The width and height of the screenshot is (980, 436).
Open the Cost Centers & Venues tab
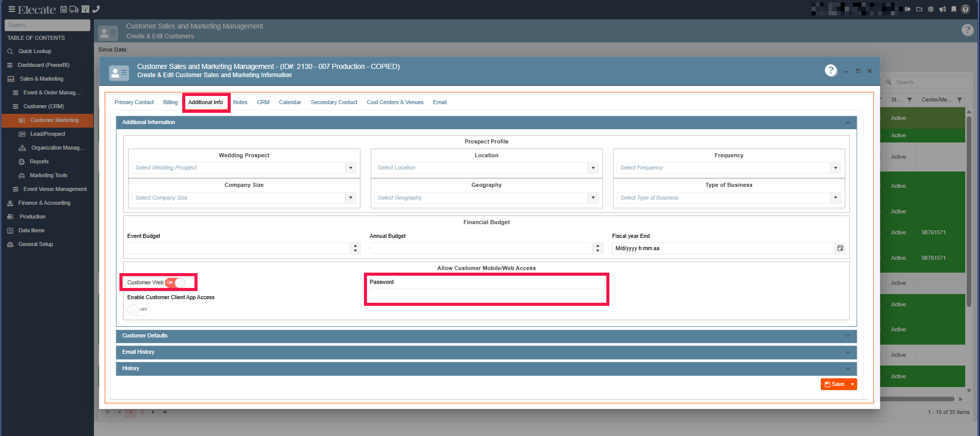(395, 103)
